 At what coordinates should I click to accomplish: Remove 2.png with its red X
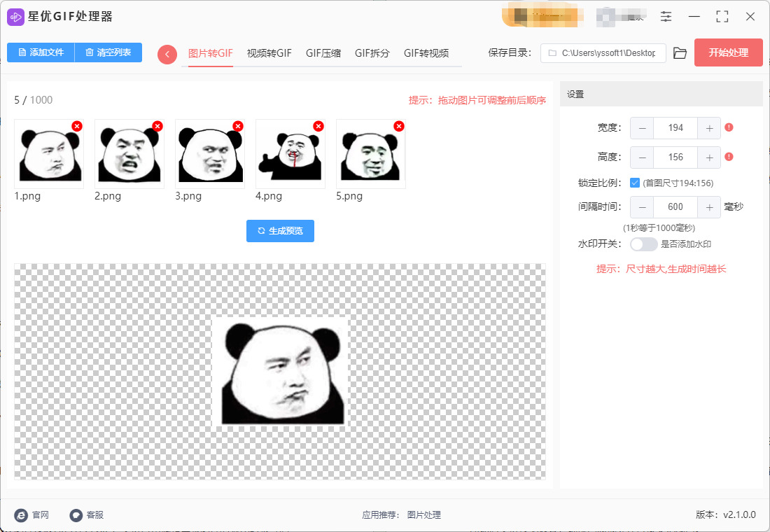click(x=157, y=126)
